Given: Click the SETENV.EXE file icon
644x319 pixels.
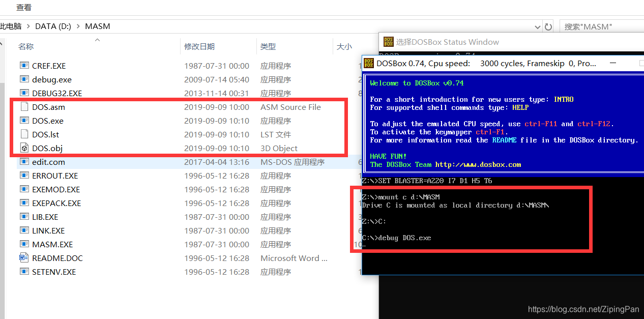Looking at the screenshot, I should click(x=24, y=272).
